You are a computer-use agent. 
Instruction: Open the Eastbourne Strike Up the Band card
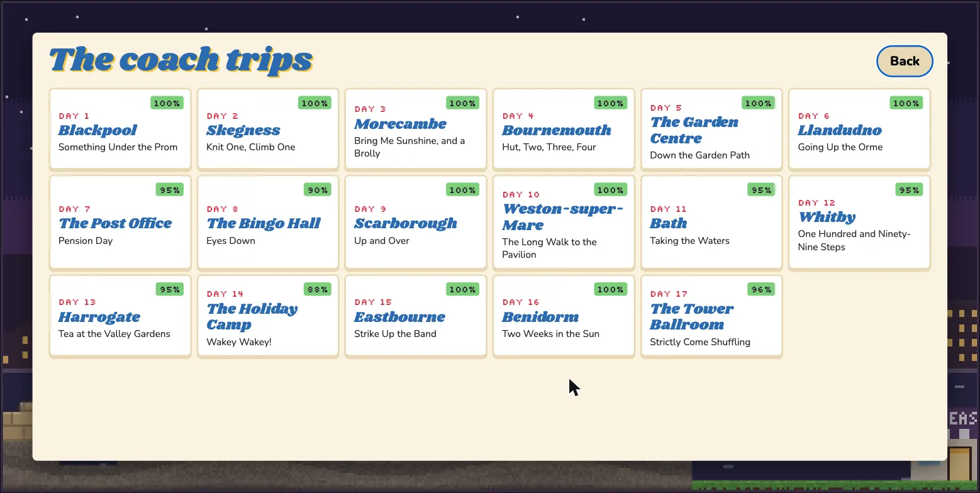[x=416, y=316]
